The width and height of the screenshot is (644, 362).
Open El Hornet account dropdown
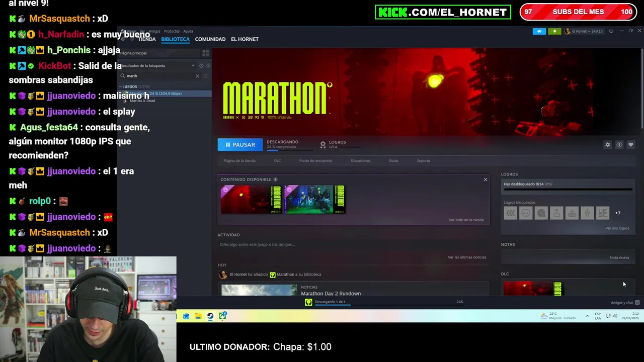(x=583, y=31)
